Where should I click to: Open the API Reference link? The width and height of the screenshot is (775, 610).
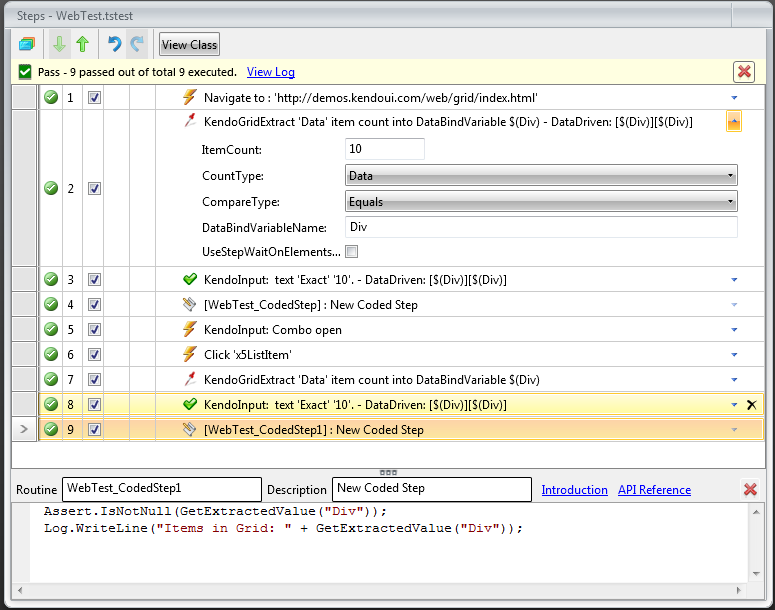pos(654,490)
